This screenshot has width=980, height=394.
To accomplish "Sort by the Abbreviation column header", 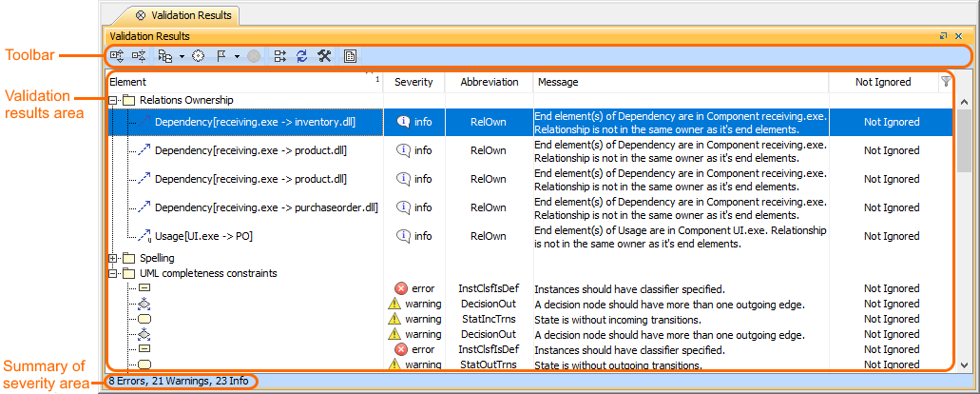I will click(x=490, y=82).
